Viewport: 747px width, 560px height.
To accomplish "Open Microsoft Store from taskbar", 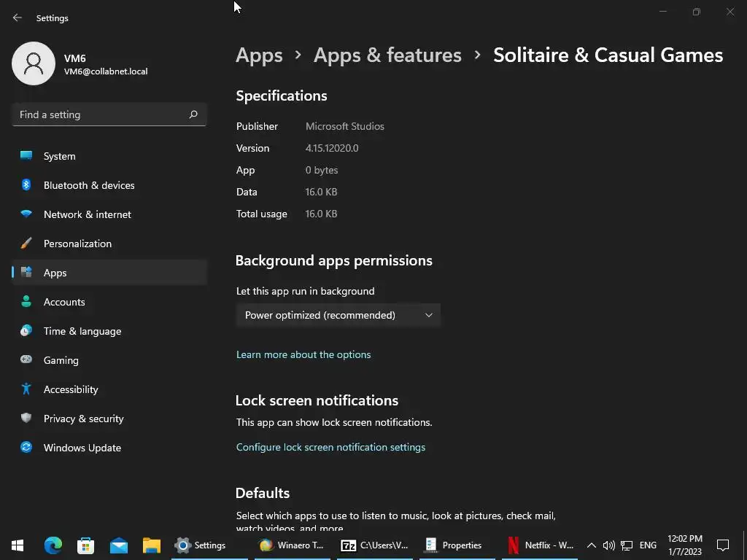I will click(86, 545).
